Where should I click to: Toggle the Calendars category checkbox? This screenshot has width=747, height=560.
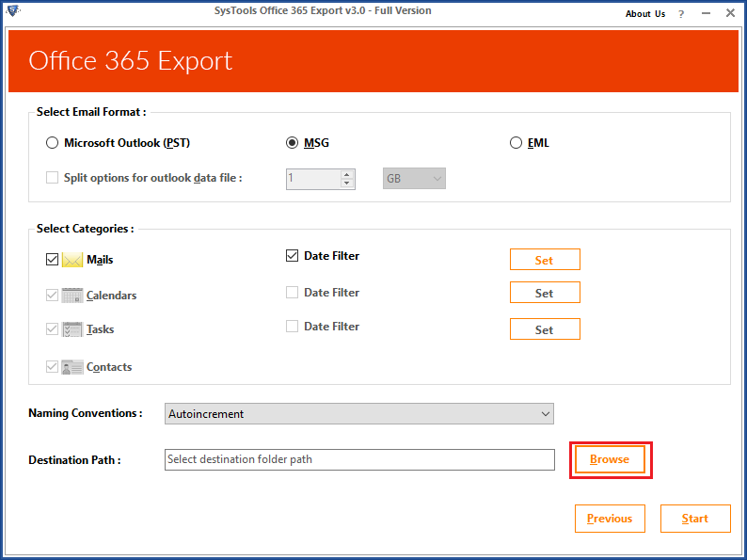[52, 296]
